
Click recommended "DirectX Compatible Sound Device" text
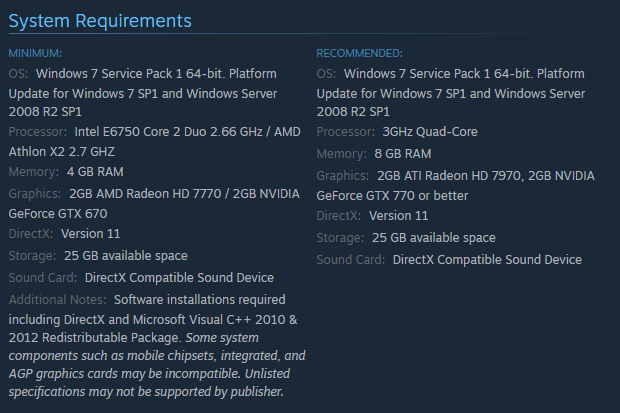coord(487,260)
